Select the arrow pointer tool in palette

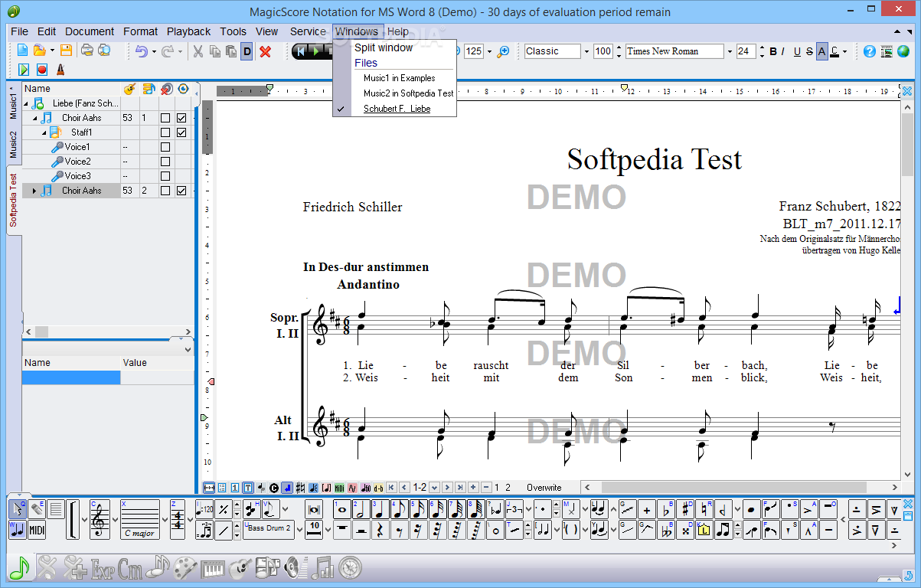18,508
